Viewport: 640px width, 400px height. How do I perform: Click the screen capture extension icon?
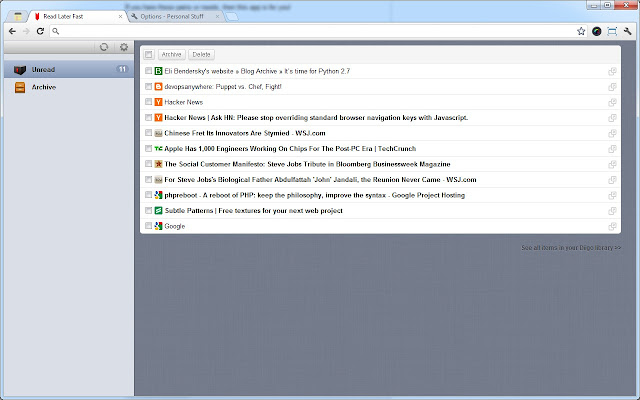[612, 31]
